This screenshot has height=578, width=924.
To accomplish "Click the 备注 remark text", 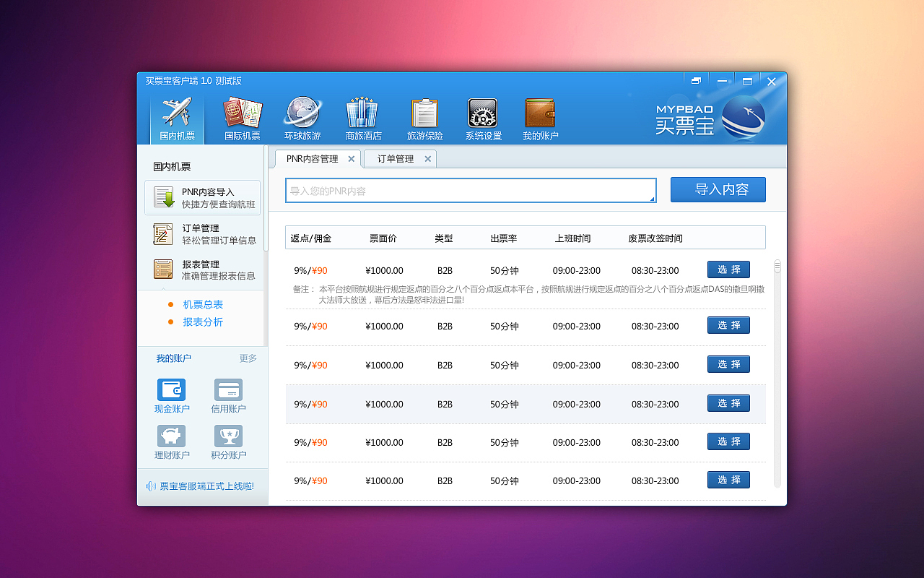I will click(x=528, y=294).
